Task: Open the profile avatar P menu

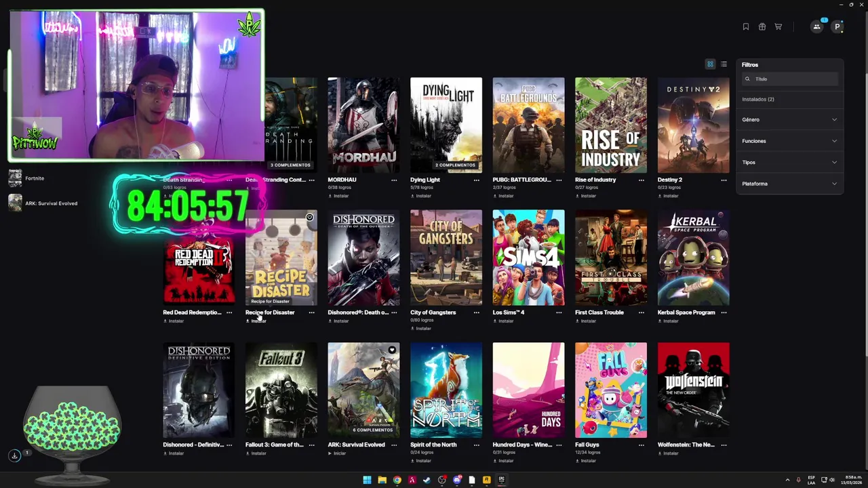Action: [x=837, y=26]
